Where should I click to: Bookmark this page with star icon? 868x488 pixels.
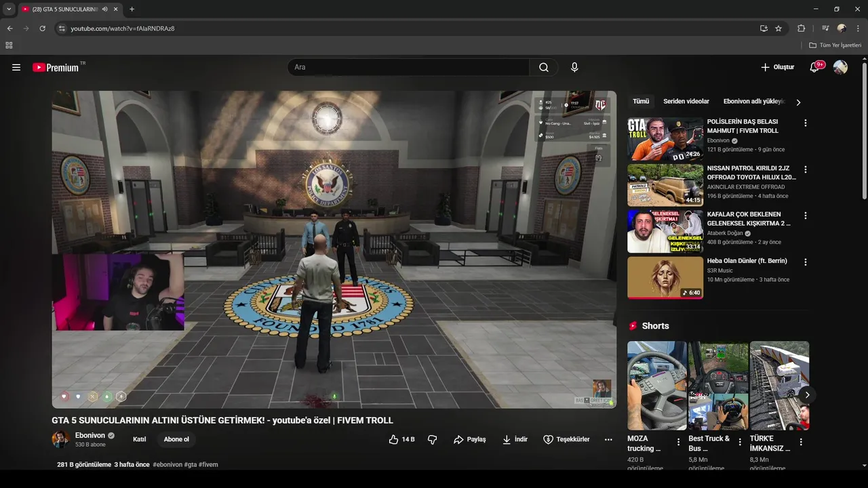[x=778, y=28]
